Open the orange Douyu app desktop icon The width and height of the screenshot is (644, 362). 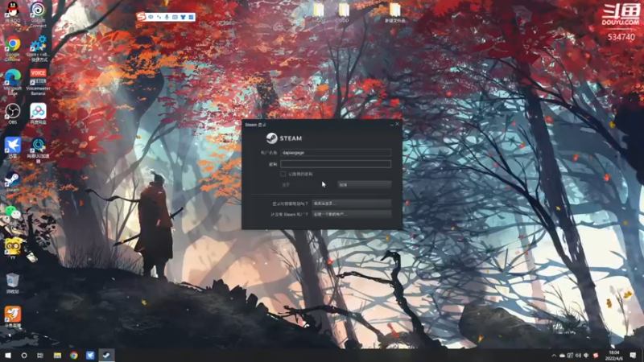coord(13,317)
